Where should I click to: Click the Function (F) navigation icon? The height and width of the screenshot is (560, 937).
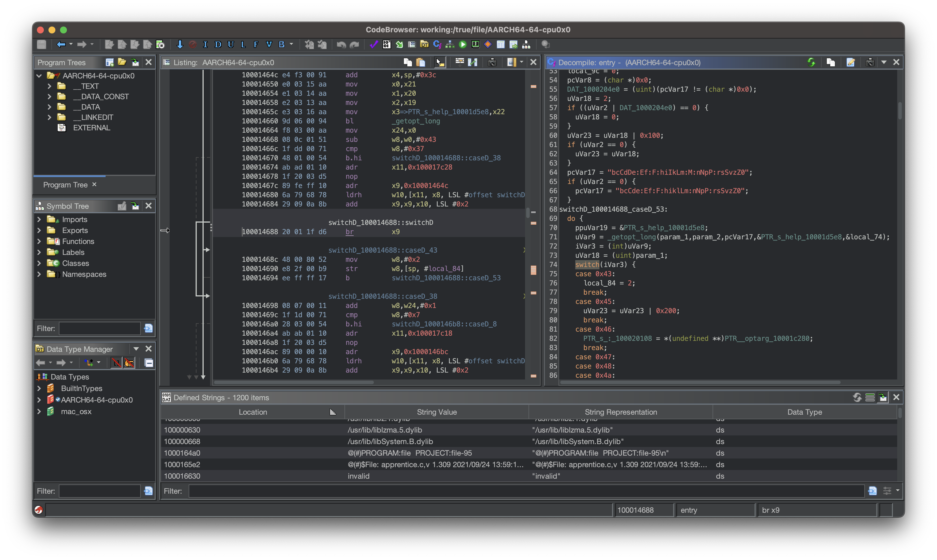256,44
